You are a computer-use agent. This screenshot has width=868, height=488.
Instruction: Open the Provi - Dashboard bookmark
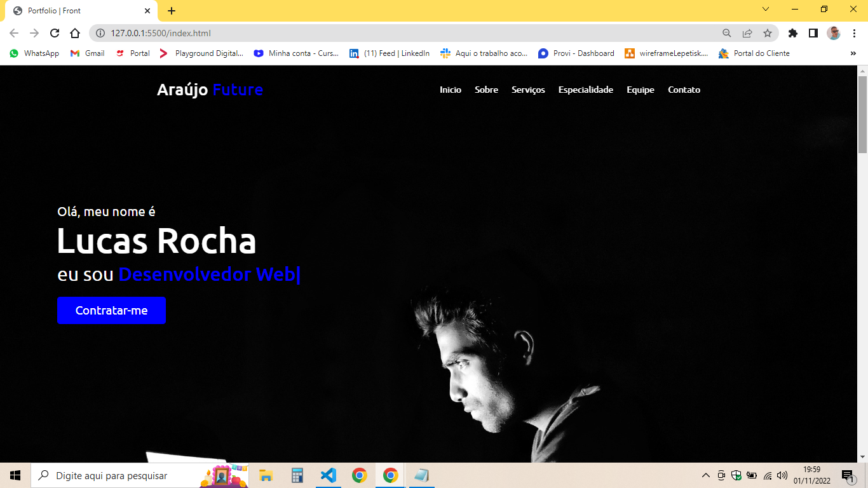point(575,53)
